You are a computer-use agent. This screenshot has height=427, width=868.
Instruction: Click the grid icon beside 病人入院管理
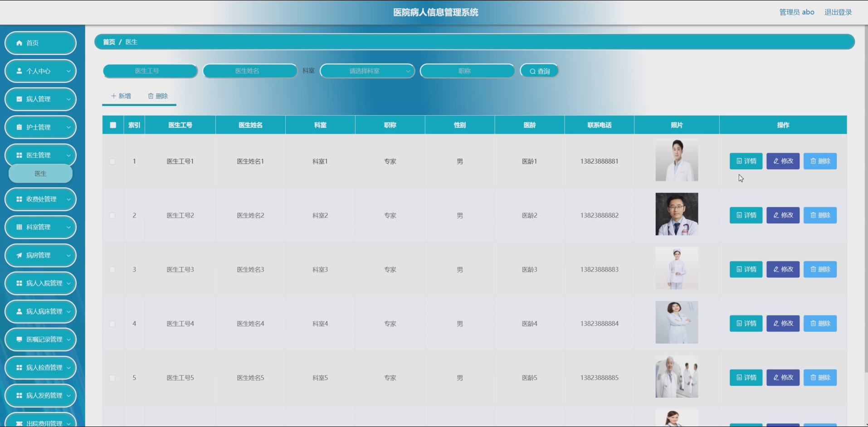point(19,283)
